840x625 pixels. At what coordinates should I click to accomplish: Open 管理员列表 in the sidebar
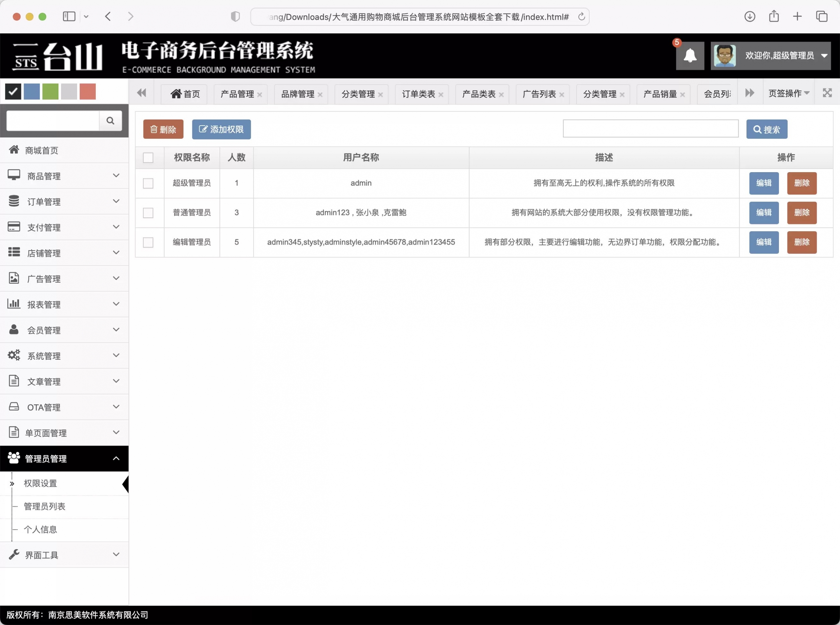pyautogui.click(x=45, y=507)
